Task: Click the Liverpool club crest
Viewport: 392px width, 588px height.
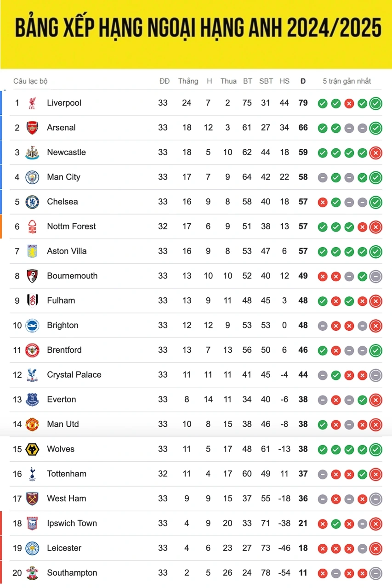Action: 32,103
